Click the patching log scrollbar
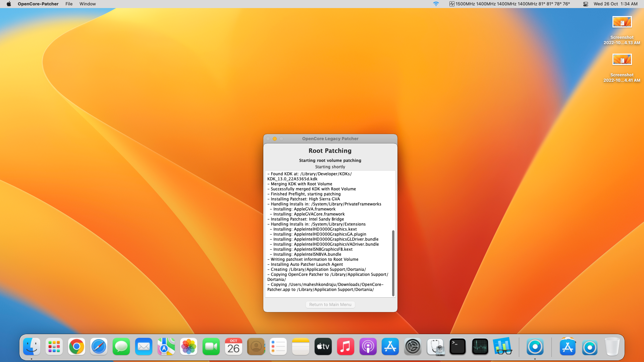This screenshot has height=362, width=644. [x=393, y=263]
